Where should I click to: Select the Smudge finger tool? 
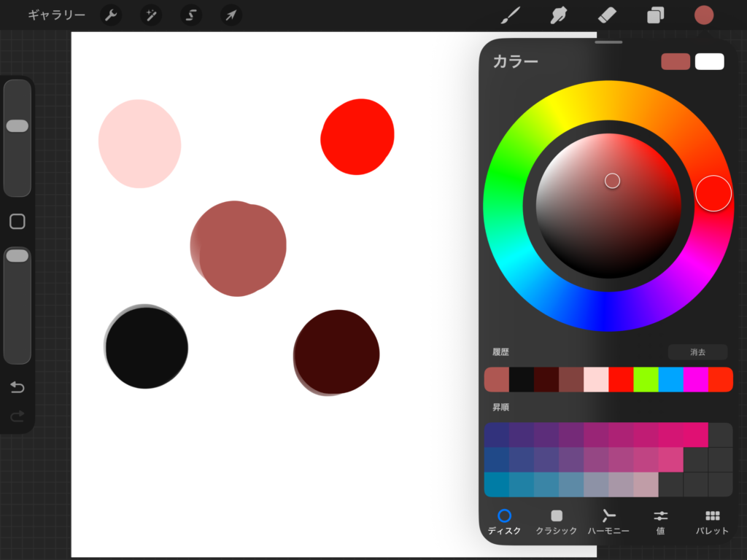(559, 15)
